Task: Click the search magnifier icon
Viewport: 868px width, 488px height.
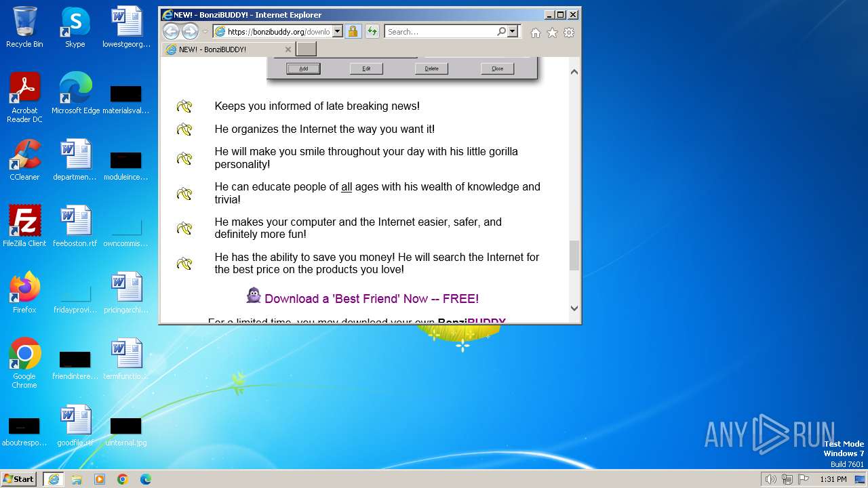Action: [501, 31]
